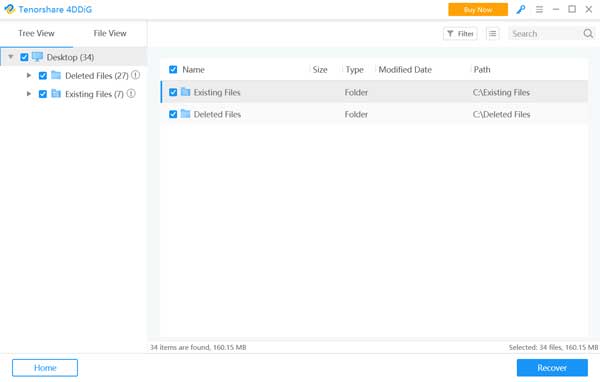Open the hamburger menu icon
The width and height of the screenshot is (600, 382).
[x=539, y=10]
